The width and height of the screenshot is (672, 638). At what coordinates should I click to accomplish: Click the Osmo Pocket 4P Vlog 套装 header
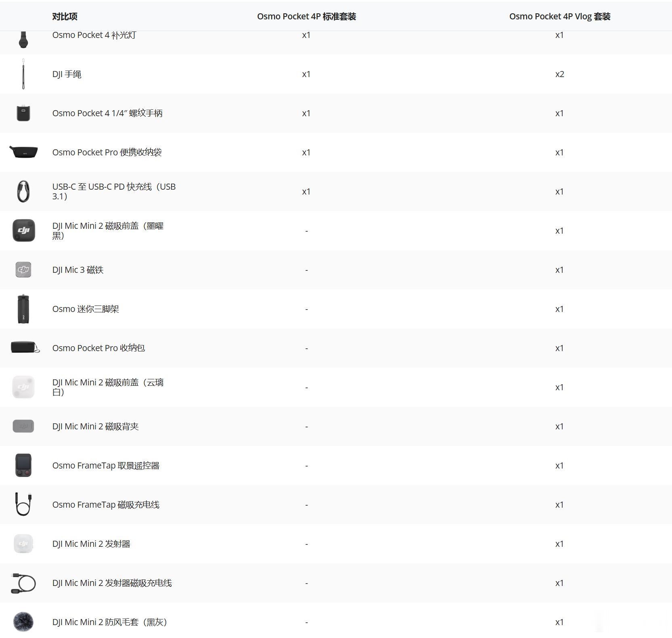[559, 17]
